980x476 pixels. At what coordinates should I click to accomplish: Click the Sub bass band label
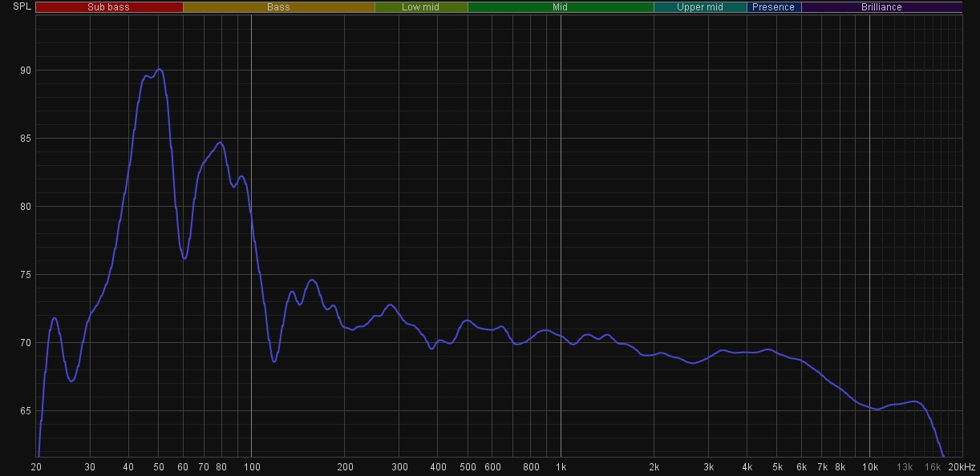coord(109,7)
